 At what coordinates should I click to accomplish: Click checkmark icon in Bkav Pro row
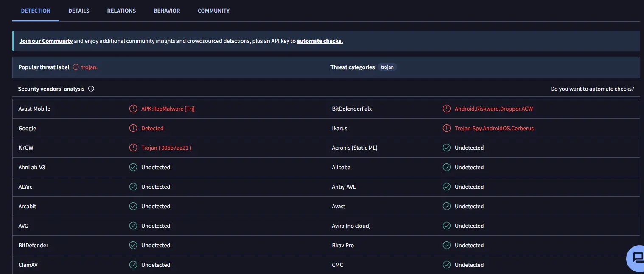[447, 245]
